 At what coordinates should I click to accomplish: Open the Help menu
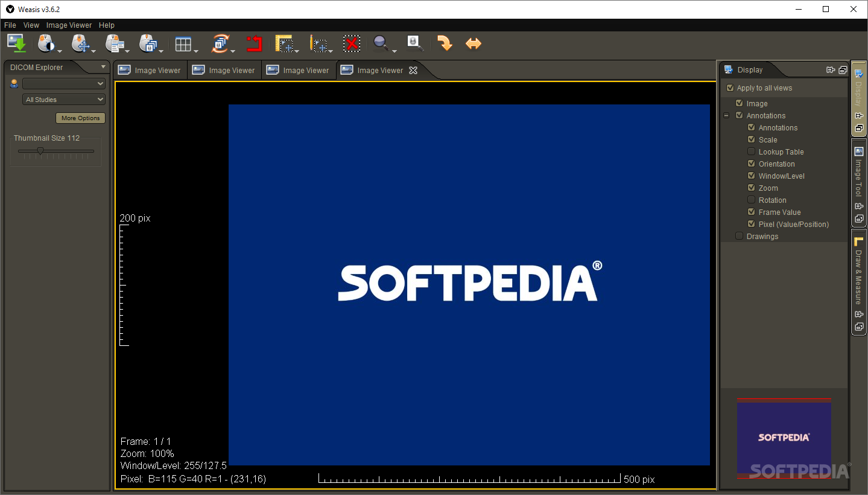(107, 25)
